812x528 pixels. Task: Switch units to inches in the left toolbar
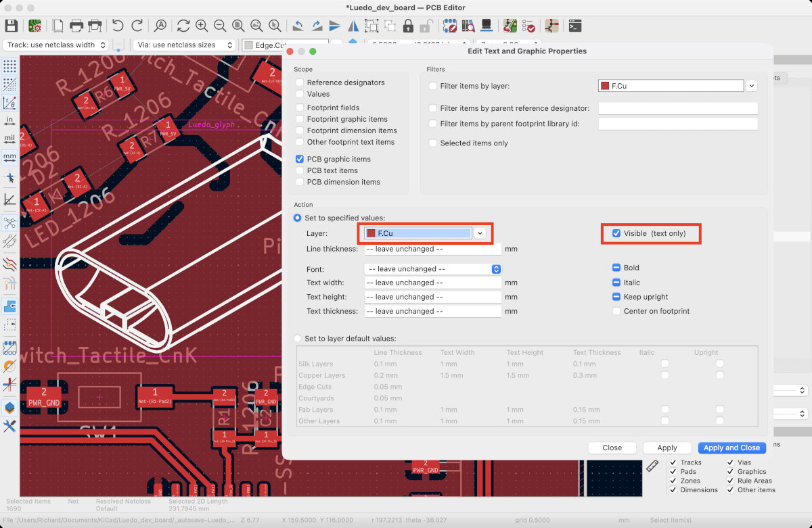click(9, 121)
